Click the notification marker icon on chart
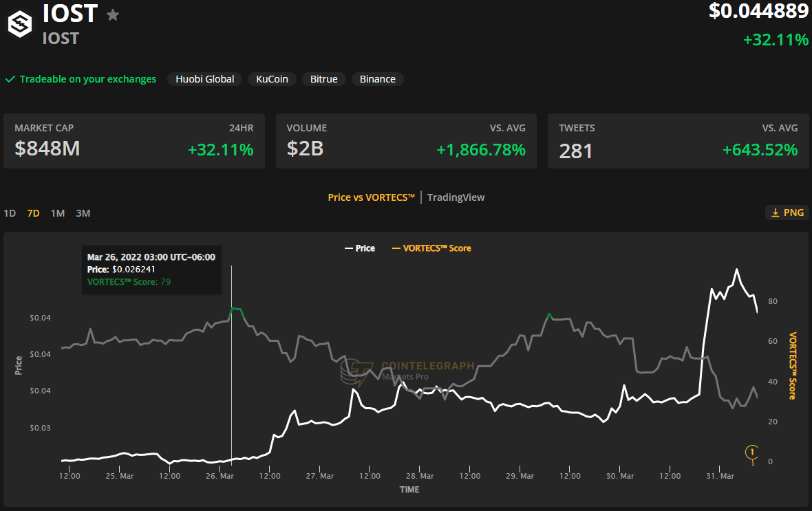This screenshot has width=812, height=511. pyautogui.click(x=752, y=452)
